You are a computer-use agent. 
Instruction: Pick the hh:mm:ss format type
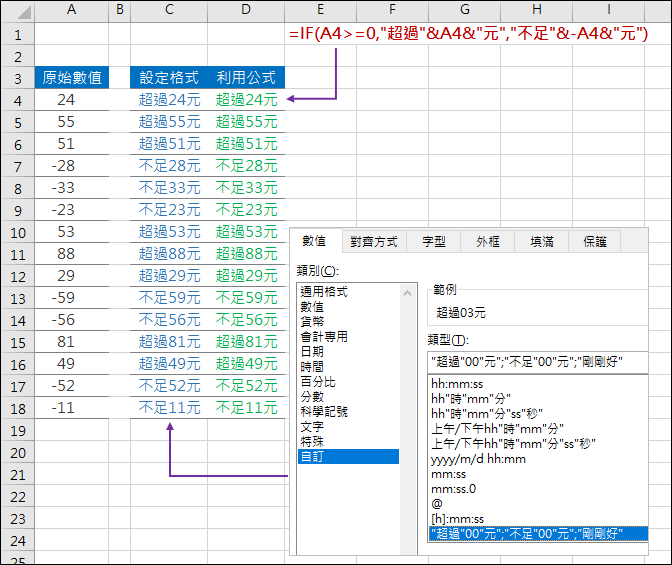pyautogui.click(x=538, y=384)
